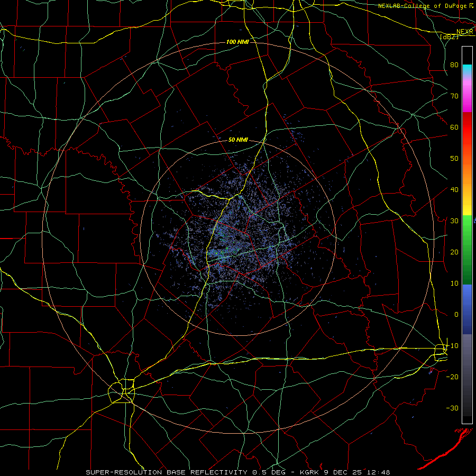Click the -30 dBZ scale value

452,408
